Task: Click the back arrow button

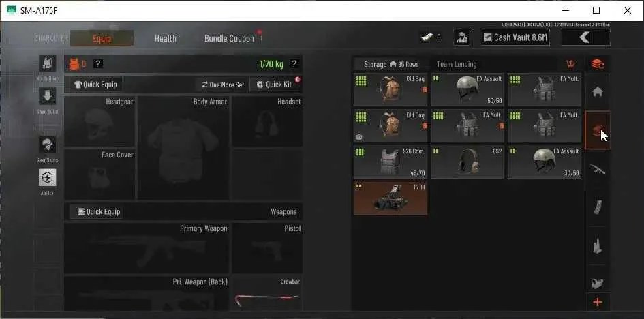Action: [585, 37]
